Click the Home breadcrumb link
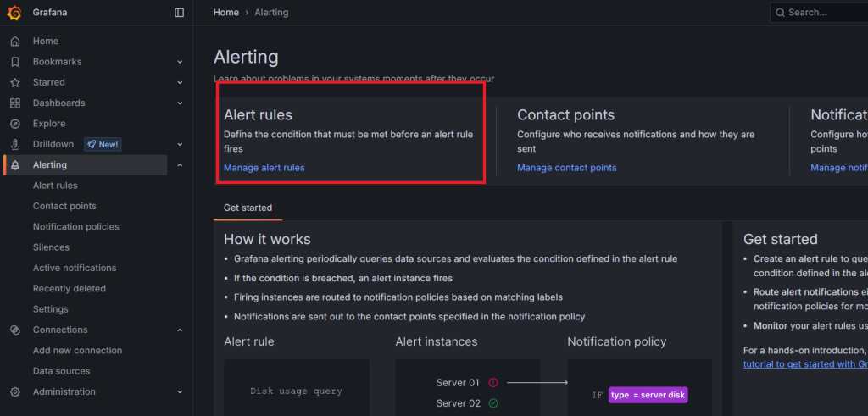The image size is (868, 416). tap(226, 12)
